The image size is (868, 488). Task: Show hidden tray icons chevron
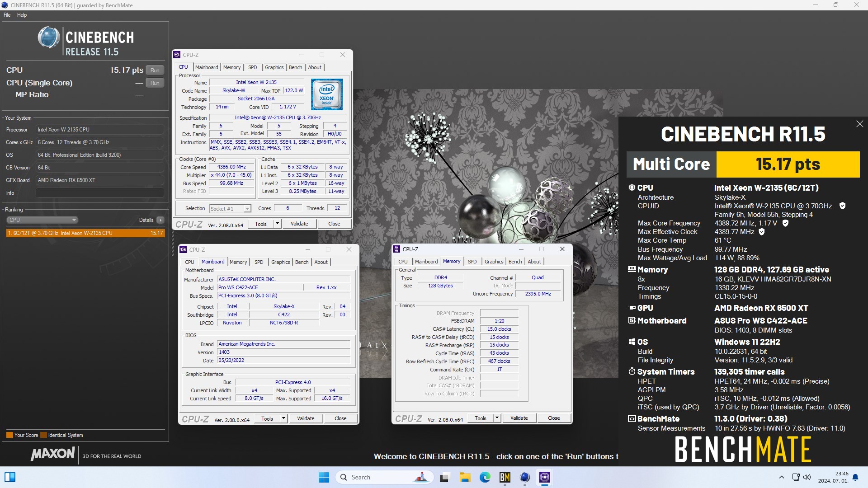(781, 477)
